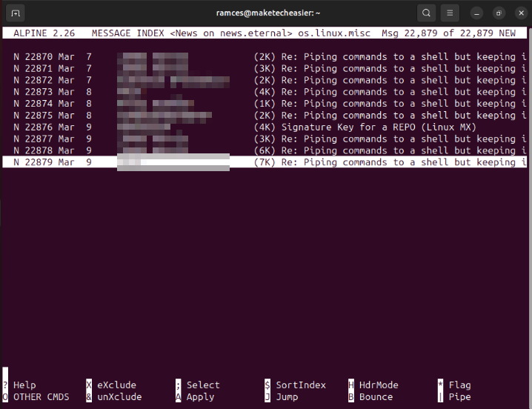Click the ALPINE 2.26 title text

[44, 33]
